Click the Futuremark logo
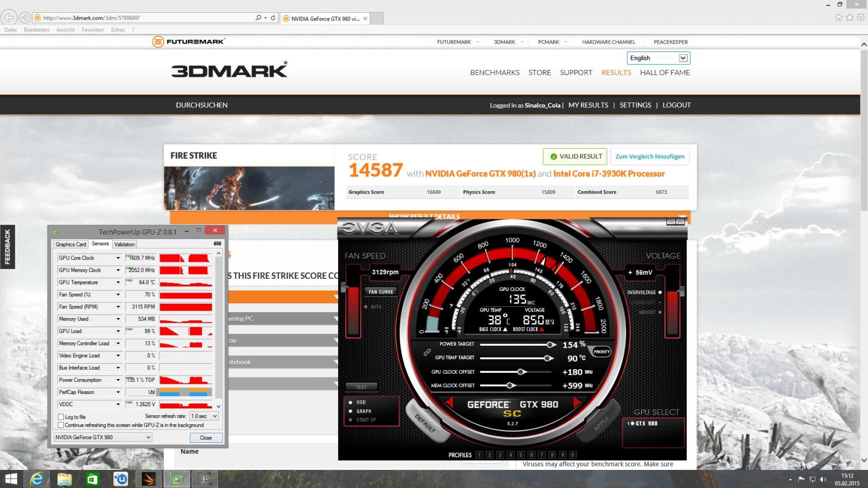The image size is (868, 488). (x=188, y=41)
